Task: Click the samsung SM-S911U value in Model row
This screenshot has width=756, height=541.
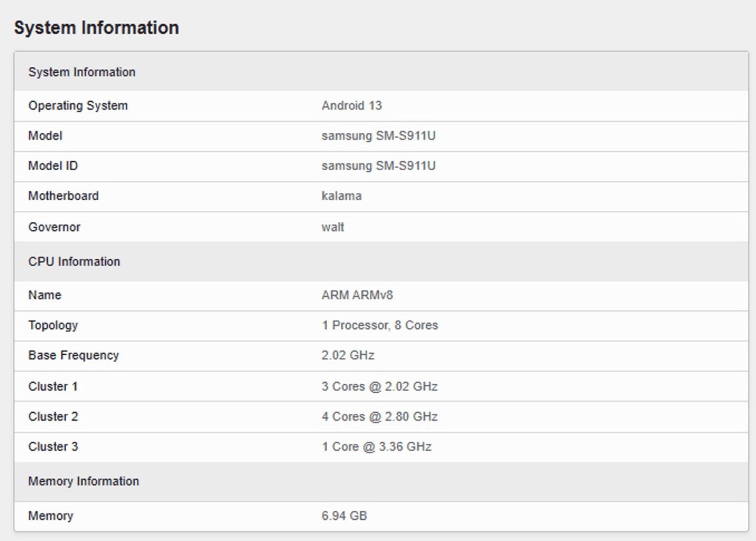Action: (378, 136)
